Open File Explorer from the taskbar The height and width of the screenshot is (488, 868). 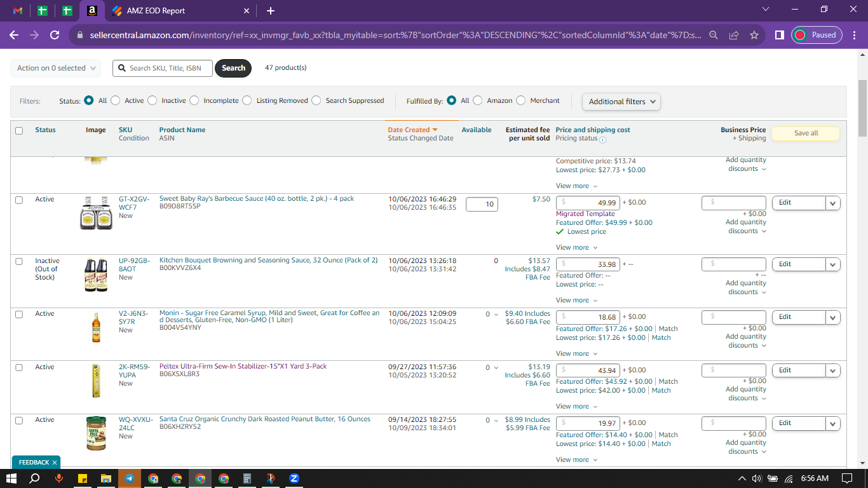tap(106, 478)
